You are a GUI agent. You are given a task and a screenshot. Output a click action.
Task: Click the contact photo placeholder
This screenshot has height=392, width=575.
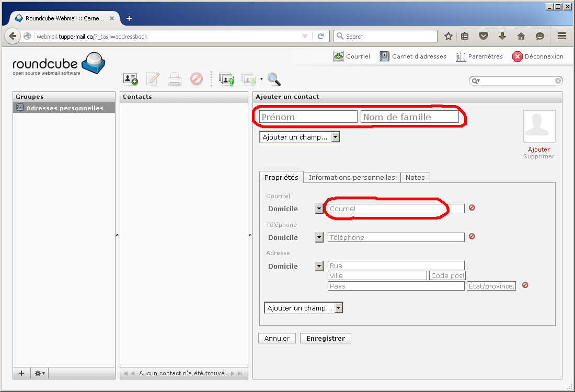coord(539,126)
